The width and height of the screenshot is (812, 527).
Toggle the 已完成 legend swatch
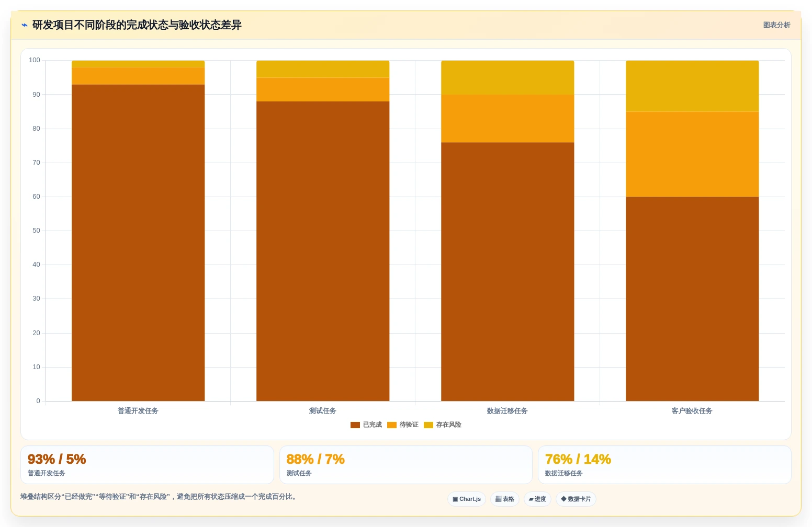tap(355, 425)
